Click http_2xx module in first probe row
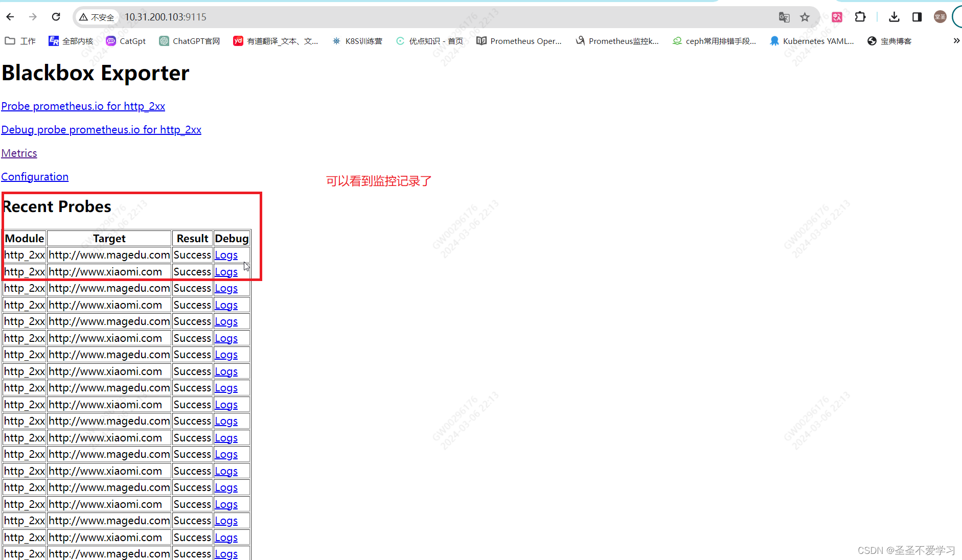This screenshot has width=962, height=560. coord(25,255)
